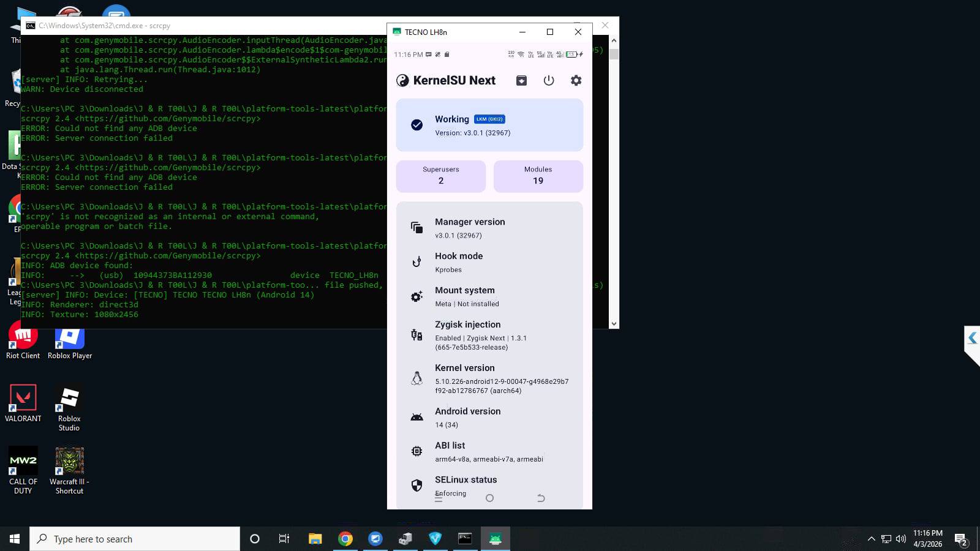980x551 pixels.
Task: Tap the Mount system gear icon
Action: click(x=417, y=296)
